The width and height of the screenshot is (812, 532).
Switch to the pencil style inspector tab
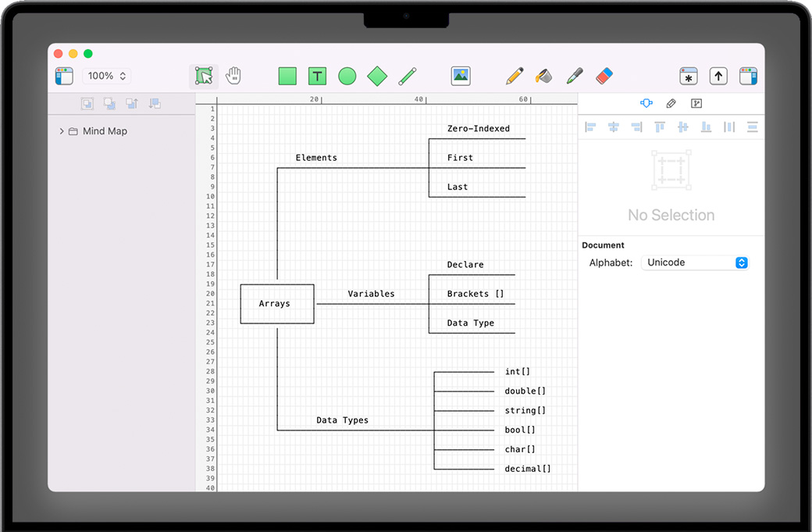click(x=671, y=103)
